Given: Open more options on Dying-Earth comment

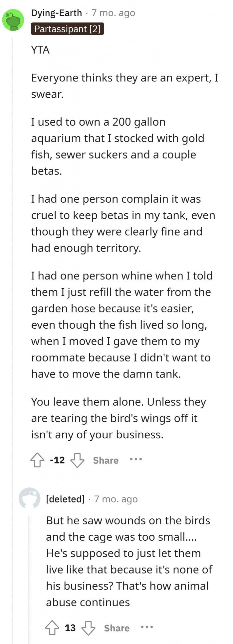Looking at the screenshot, I should [136, 460].
